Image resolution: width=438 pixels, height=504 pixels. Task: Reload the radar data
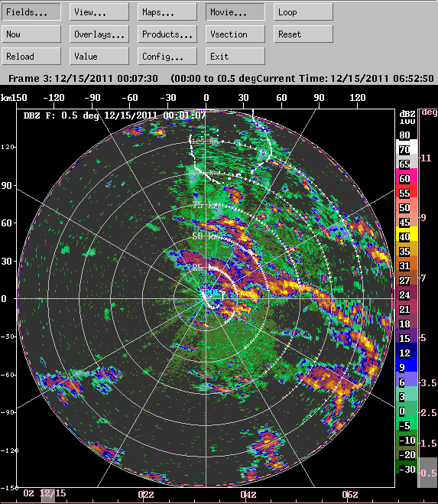point(31,57)
